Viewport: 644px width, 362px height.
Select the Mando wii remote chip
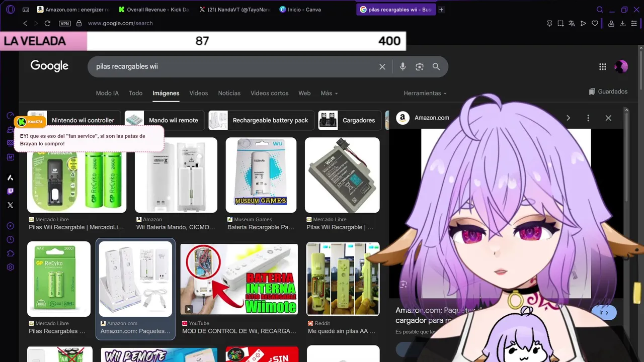pyautogui.click(x=165, y=120)
